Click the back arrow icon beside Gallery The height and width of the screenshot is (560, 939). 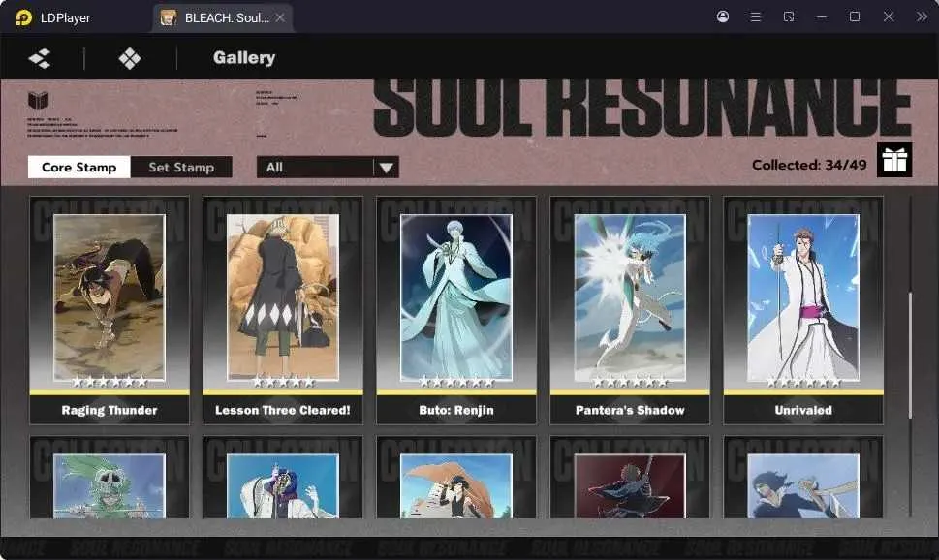pos(40,58)
